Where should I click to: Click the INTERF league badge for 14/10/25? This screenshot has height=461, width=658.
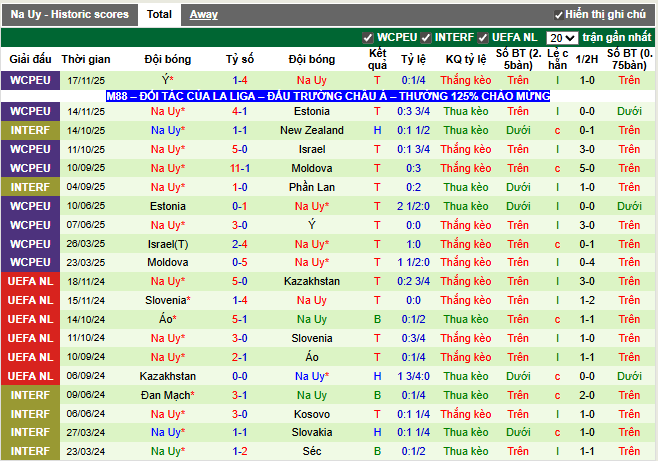pyautogui.click(x=30, y=130)
